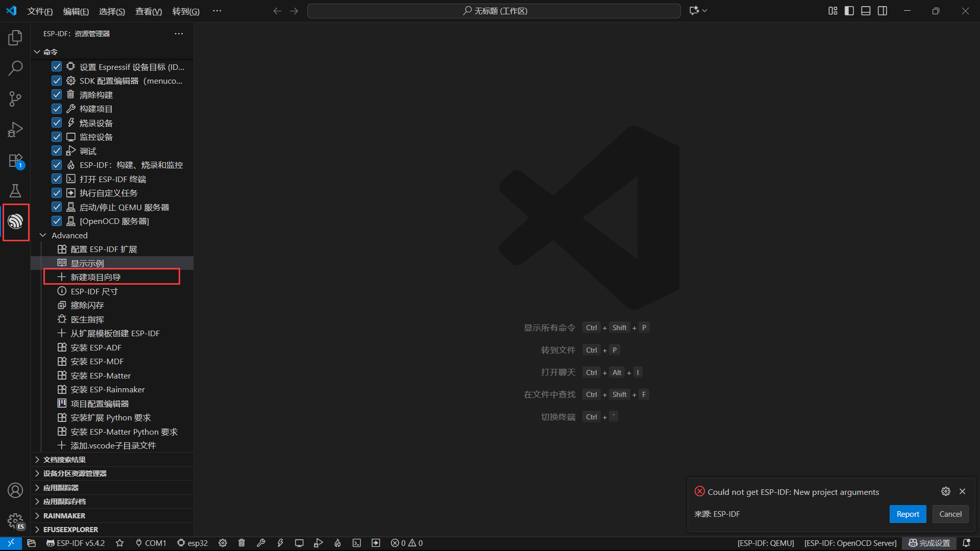Open the 文件(F) menu

40,11
